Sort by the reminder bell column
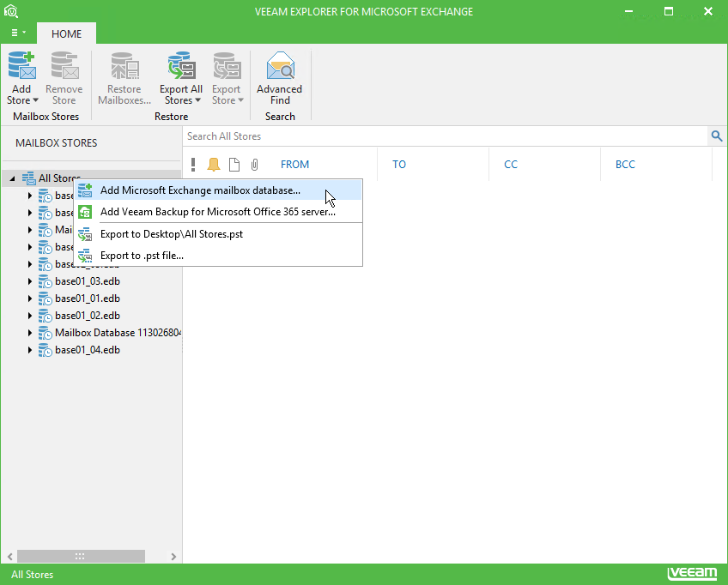Screen dimensions: 728x585 [x=214, y=164]
